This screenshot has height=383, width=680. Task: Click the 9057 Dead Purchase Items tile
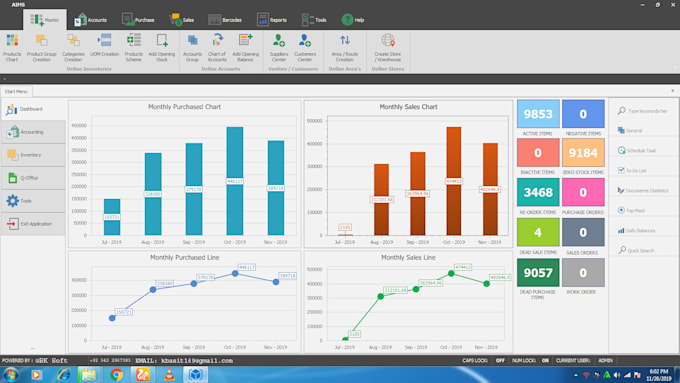(538, 272)
